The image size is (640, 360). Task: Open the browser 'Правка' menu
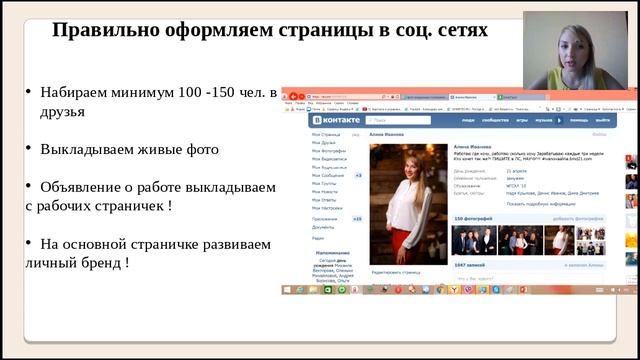click(300, 103)
